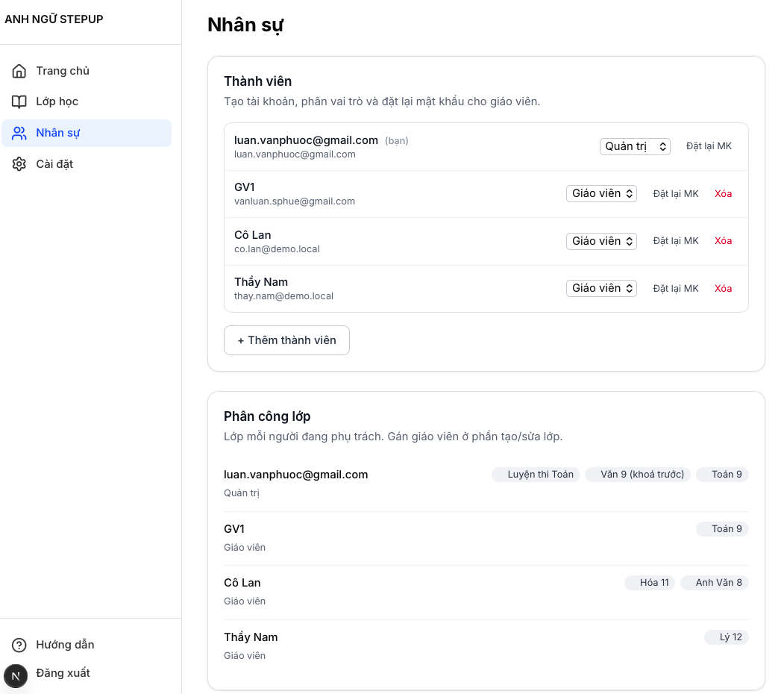
Task: Click Đặt lại MK for Cô Lan
Action: click(676, 241)
